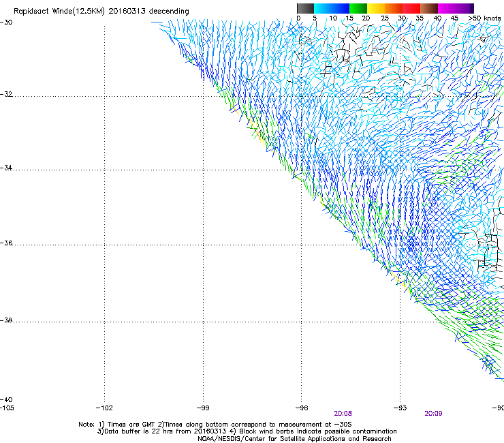The width and height of the screenshot is (504, 443).
Task: Click the green 15-20 knots legend segment
Action: point(358,8)
